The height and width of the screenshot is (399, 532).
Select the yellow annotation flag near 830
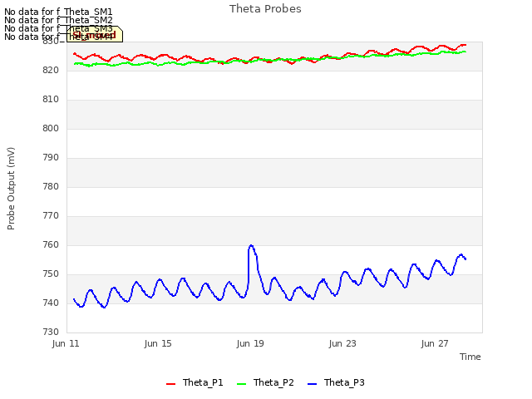tap(95, 34)
